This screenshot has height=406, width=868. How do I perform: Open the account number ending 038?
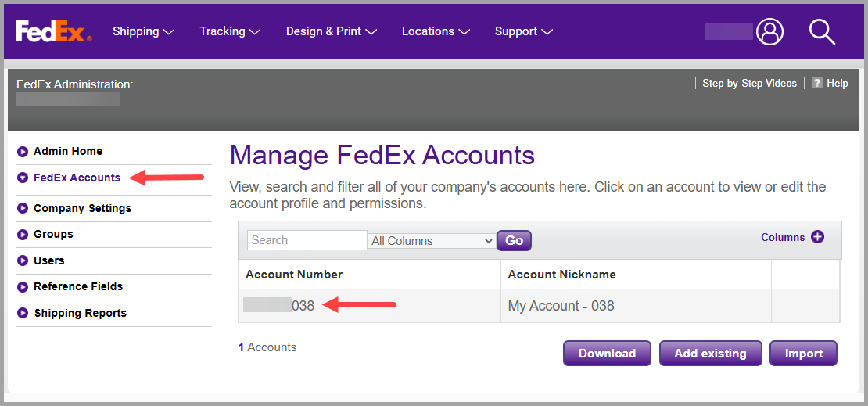pyautogui.click(x=279, y=305)
